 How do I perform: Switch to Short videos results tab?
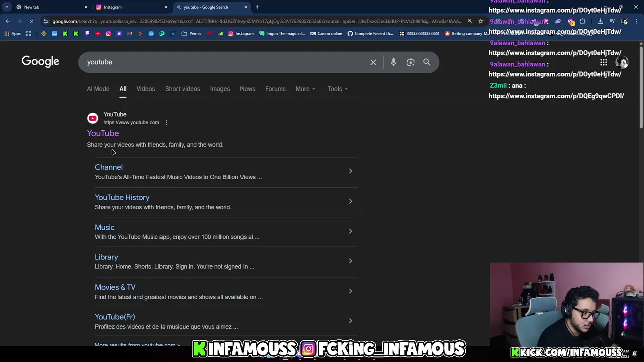tap(183, 89)
